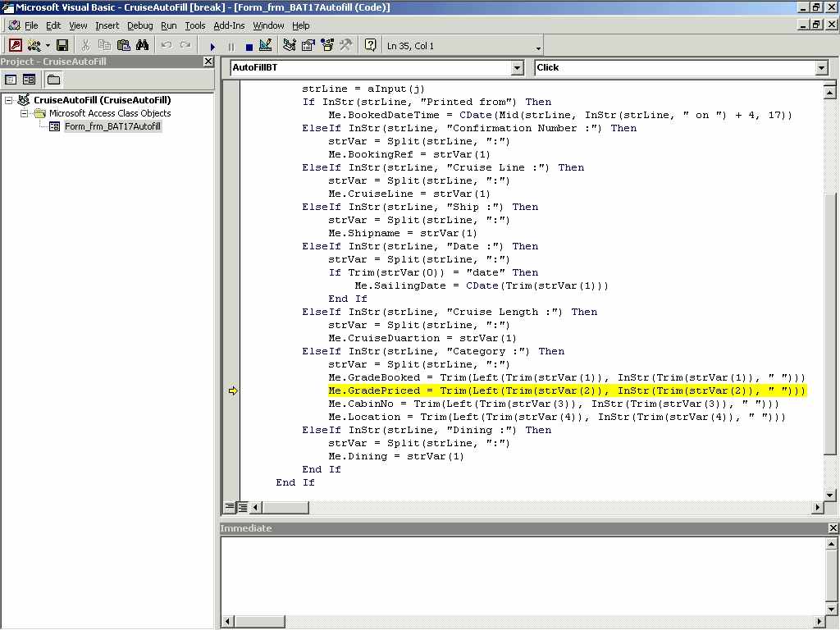This screenshot has height=630, width=840.
Task: Toggle Folders view in Project pane
Action: pyautogui.click(x=53, y=80)
